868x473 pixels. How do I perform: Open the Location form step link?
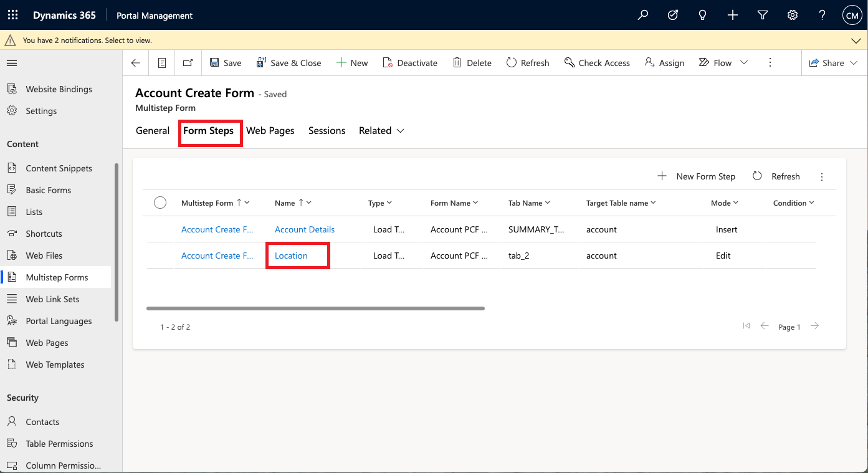[x=291, y=256]
